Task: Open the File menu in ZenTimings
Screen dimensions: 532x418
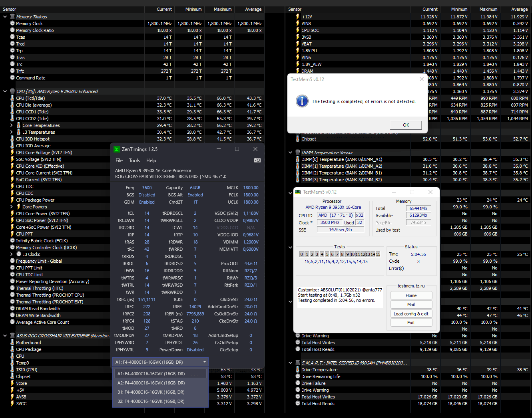Action: click(119, 160)
